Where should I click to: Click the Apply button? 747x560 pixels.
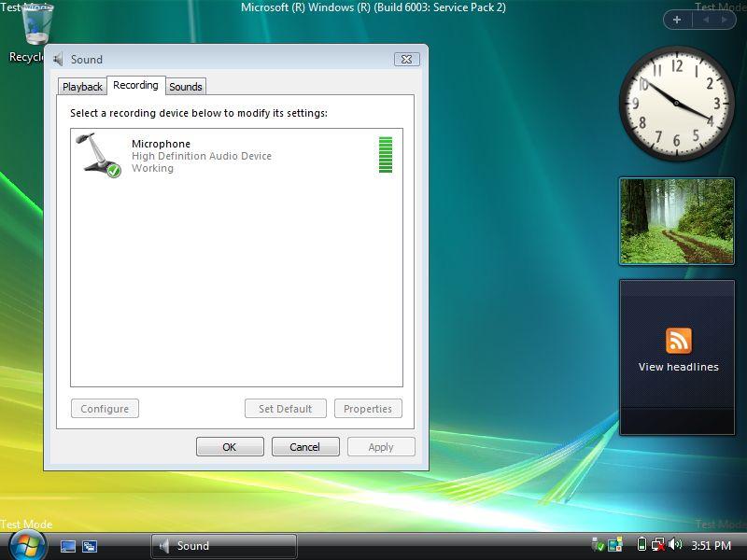381,447
